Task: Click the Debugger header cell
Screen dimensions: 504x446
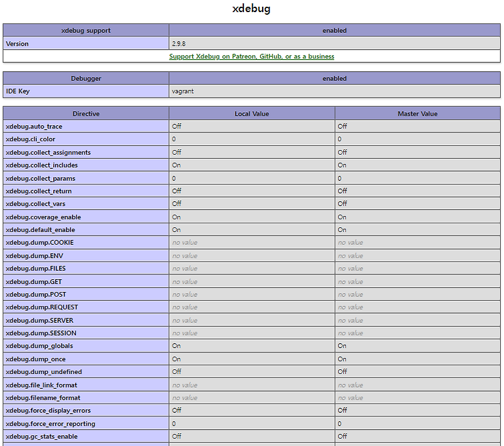Action: [86, 79]
